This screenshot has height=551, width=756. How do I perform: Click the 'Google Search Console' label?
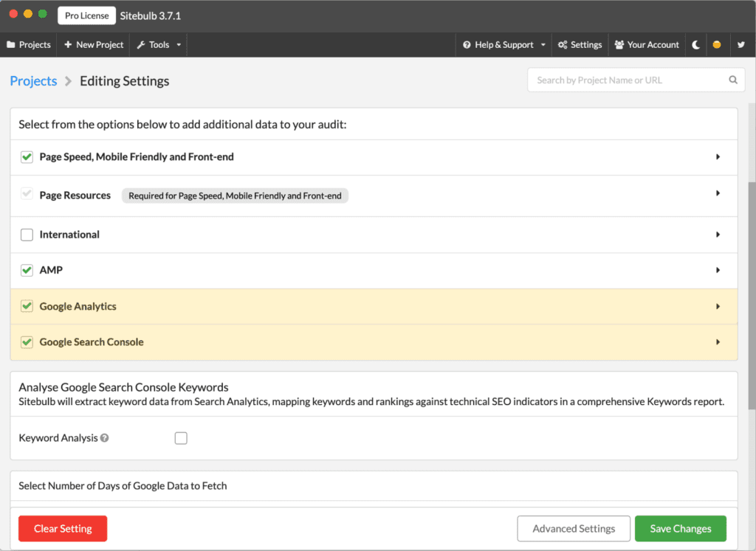click(92, 342)
